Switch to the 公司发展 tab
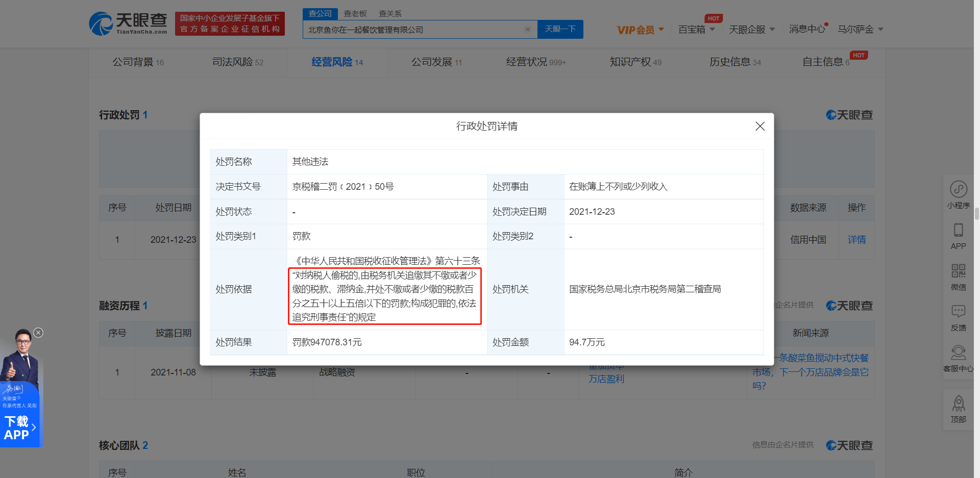 437,62
